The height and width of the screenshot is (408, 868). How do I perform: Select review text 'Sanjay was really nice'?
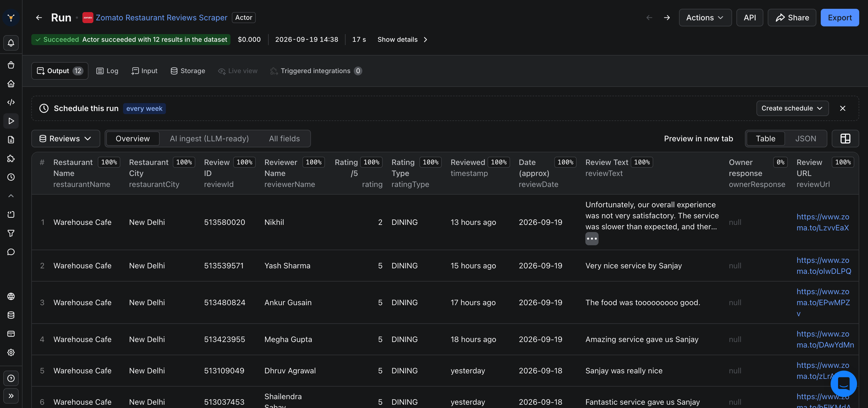pyautogui.click(x=624, y=371)
